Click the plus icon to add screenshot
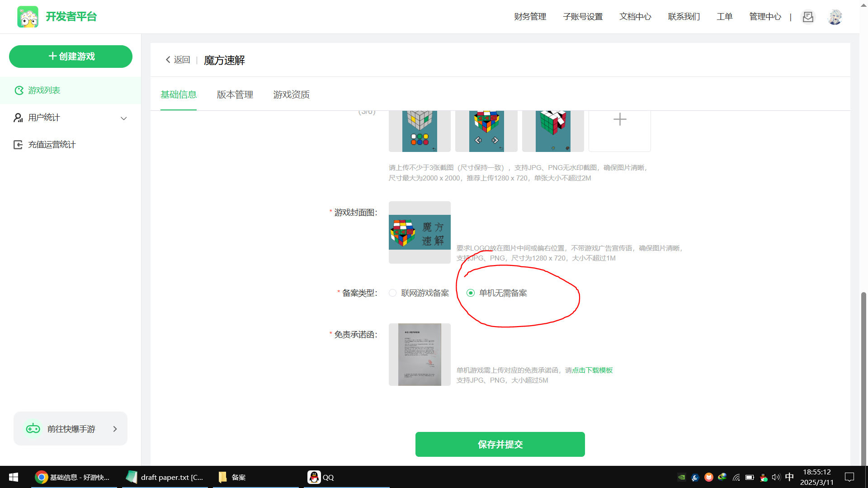This screenshot has height=488, width=868. (x=620, y=119)
